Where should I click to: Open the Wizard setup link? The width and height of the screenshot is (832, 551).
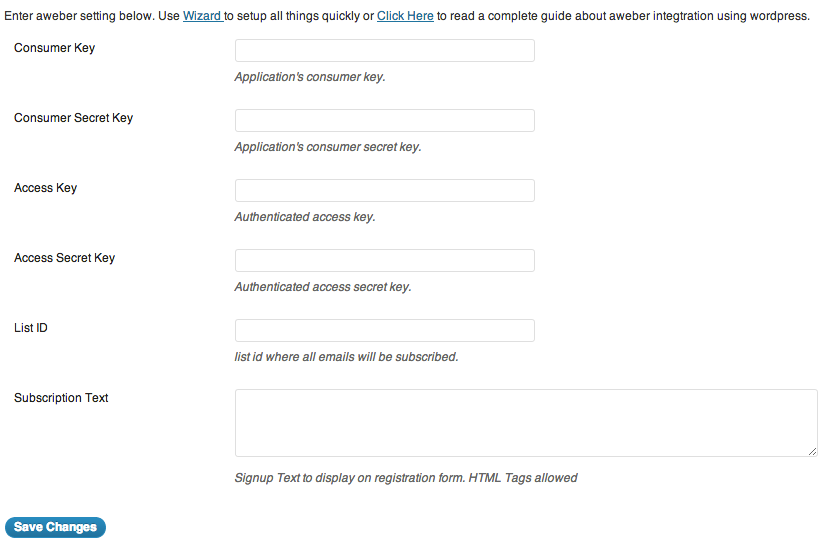[x=203, y=16]
